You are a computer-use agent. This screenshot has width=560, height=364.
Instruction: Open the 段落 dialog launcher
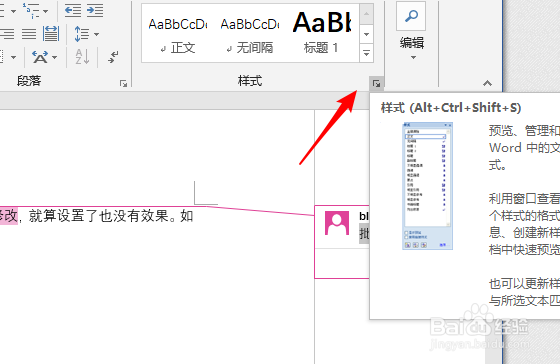(x=124, y=84)
